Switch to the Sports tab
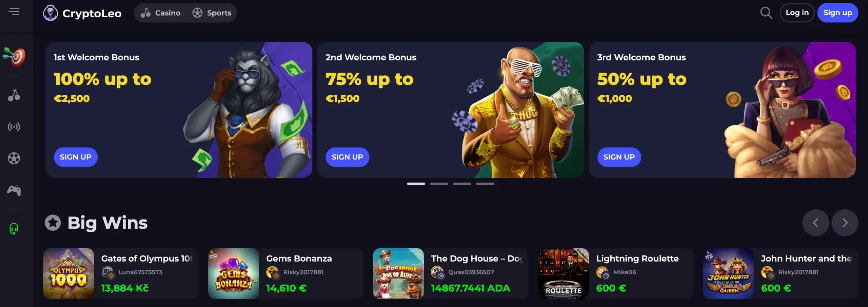Viewport: 868px width, 307px height. click(212, 13)
